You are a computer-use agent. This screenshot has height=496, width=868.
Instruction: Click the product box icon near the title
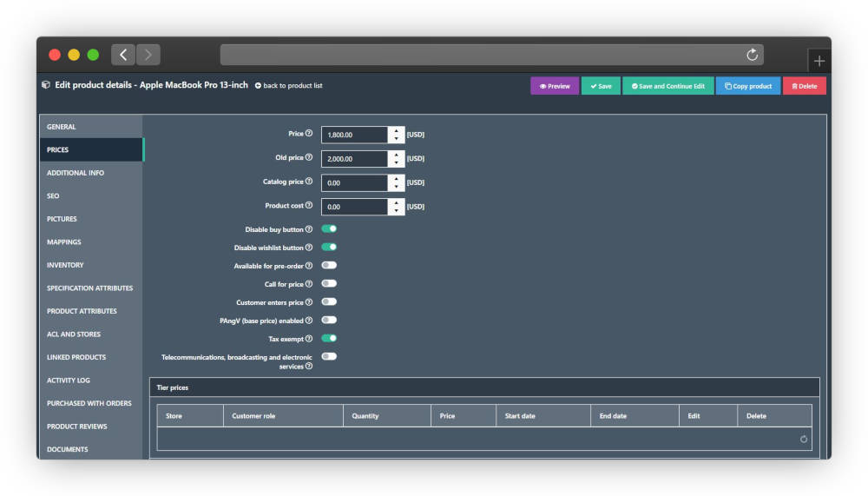(46, 85)
